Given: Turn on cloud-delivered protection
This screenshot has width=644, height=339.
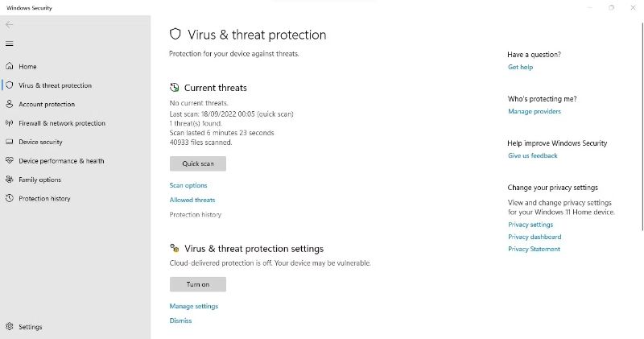Looking at the screenshot, I should coord(197,284).
